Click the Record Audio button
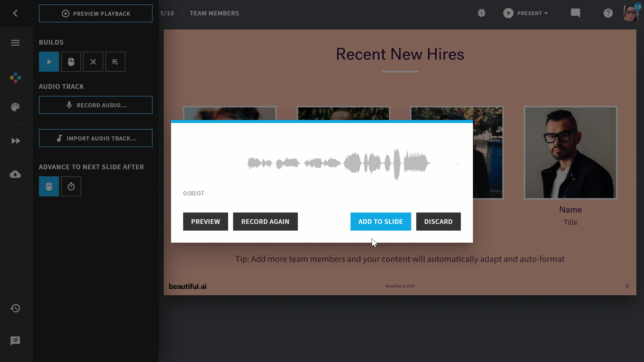This screenshot has width=644, height=362. pyautogui.click(x=96, y=105)
